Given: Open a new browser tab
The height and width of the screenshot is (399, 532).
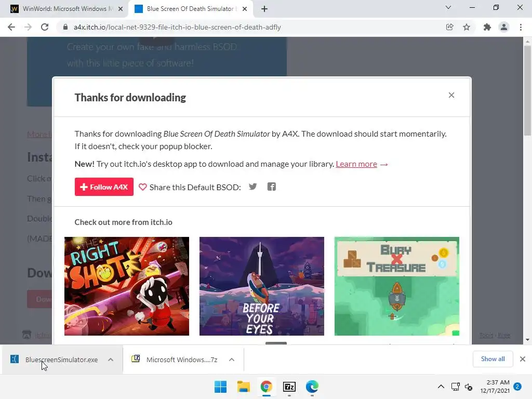Looking at the screenshot, I should coord(264,9).
